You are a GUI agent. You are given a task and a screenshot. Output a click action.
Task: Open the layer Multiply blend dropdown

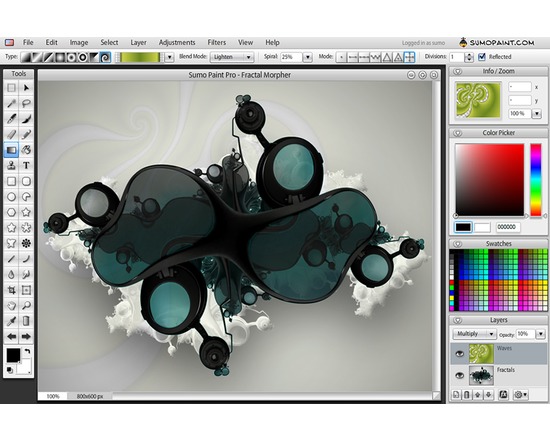tap(474, 334)
